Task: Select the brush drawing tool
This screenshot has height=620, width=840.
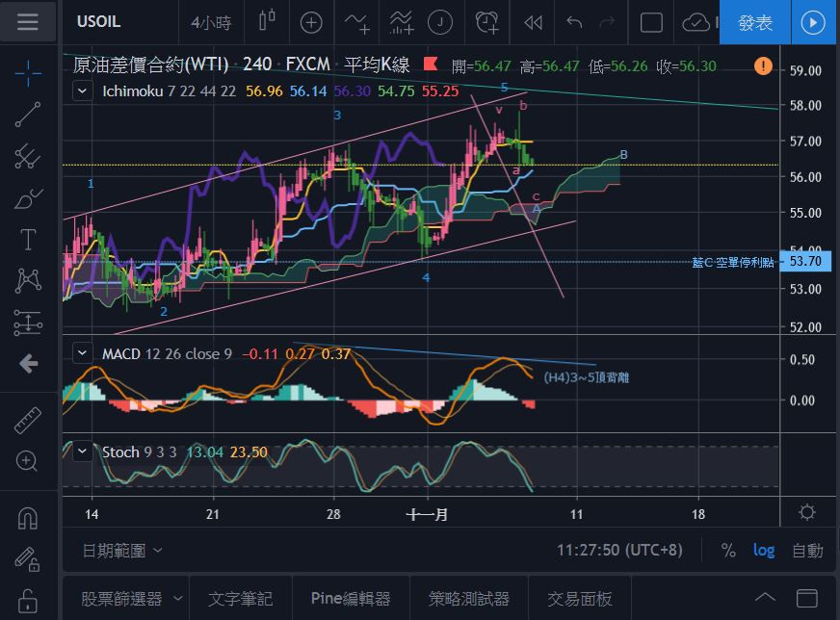Action: pyautogui.click(x=28, y=198)
